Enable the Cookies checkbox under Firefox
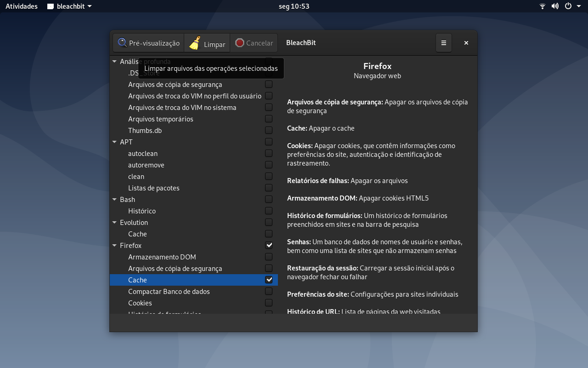The height and width of the screenshot is (368, 588). tap(269, 303)
